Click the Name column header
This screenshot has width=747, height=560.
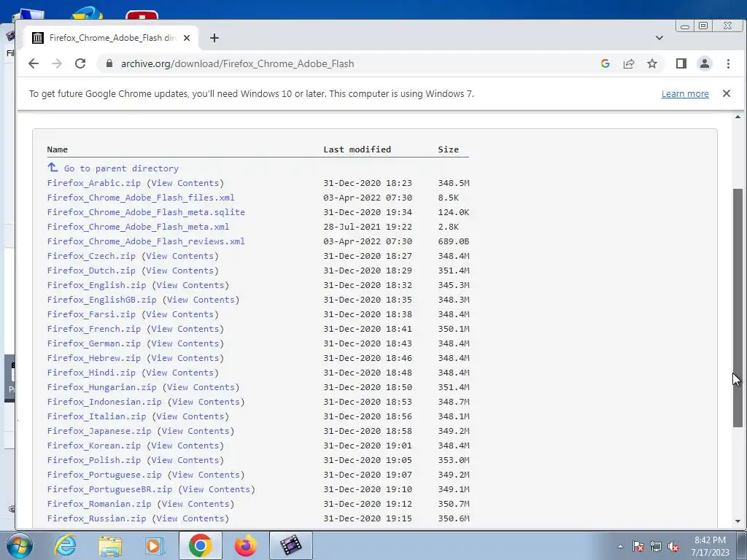point(57,149)
